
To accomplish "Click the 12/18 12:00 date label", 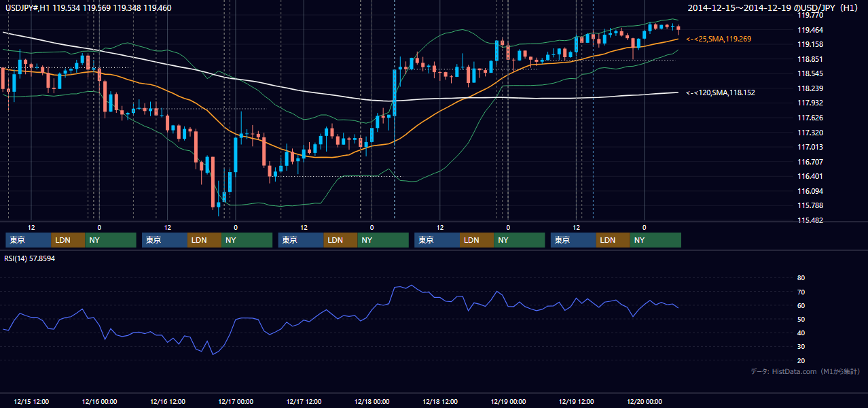I will (440, 401).
